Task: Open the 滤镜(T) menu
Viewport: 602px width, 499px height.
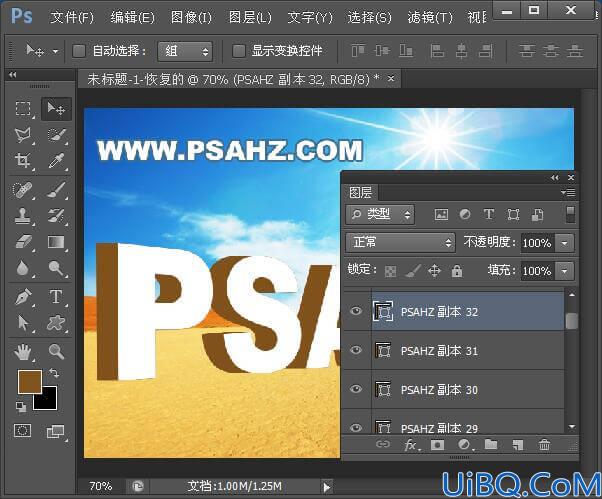Action: (430, 17)
